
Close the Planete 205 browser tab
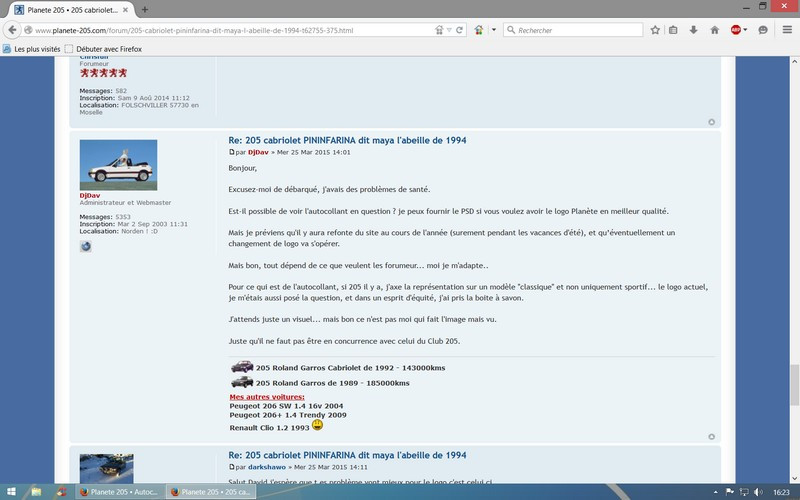pyautogui.click(x=126, y=10)
